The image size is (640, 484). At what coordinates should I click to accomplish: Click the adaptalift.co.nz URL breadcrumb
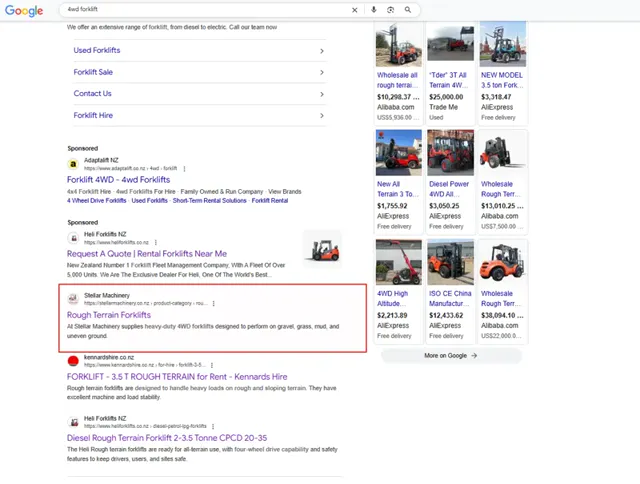point(131,169)
